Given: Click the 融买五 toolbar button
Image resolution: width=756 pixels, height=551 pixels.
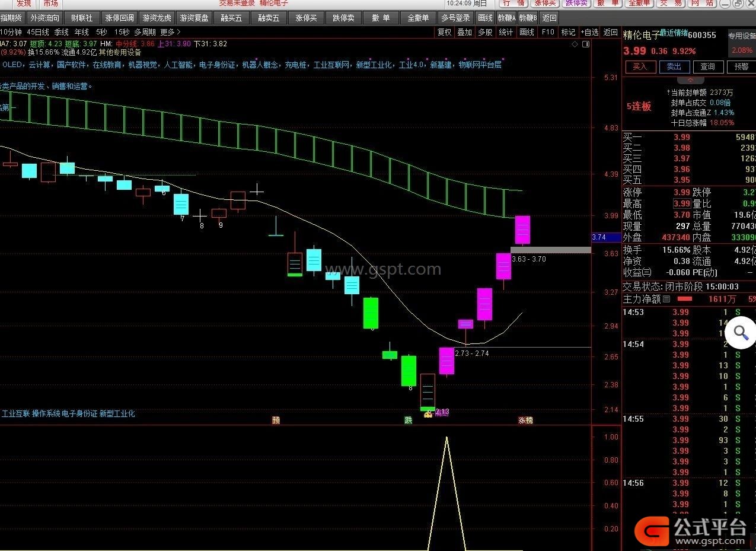Looking at the screenshot, I should 231,18.
